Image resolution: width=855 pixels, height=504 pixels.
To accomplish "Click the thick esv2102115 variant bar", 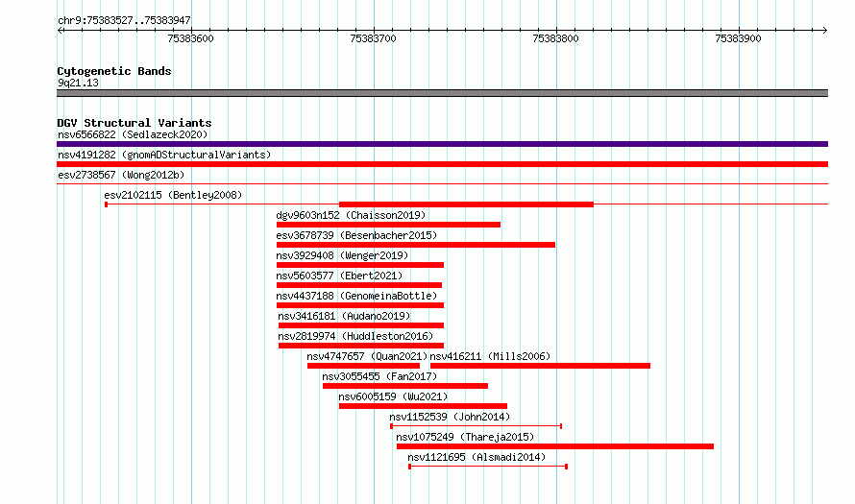I will 466,204.
